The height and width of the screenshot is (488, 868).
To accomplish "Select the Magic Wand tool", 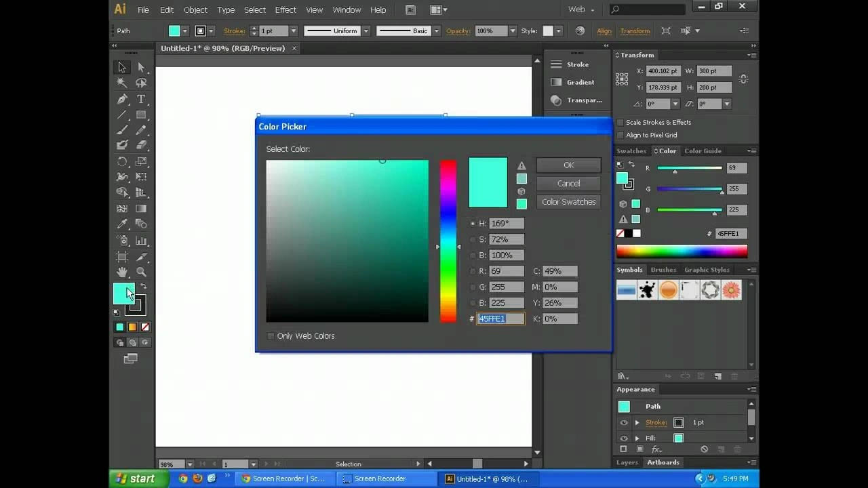I will [x=121, y=83].
